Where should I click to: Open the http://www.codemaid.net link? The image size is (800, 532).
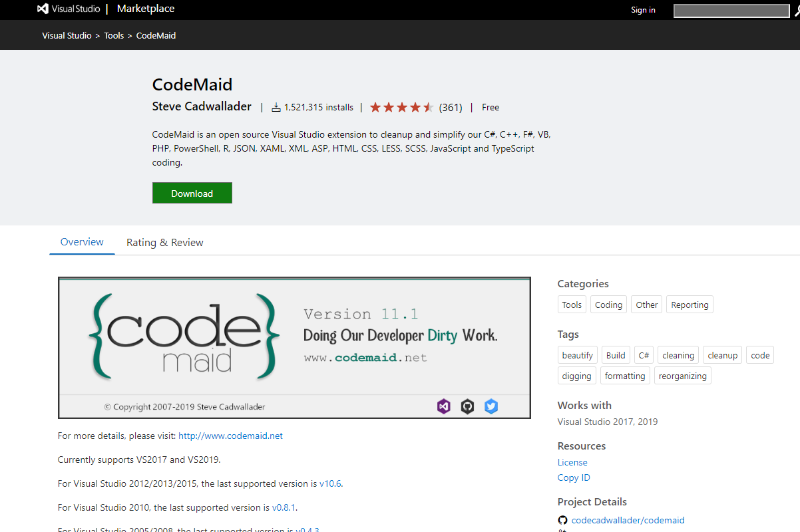pos(230,436)
